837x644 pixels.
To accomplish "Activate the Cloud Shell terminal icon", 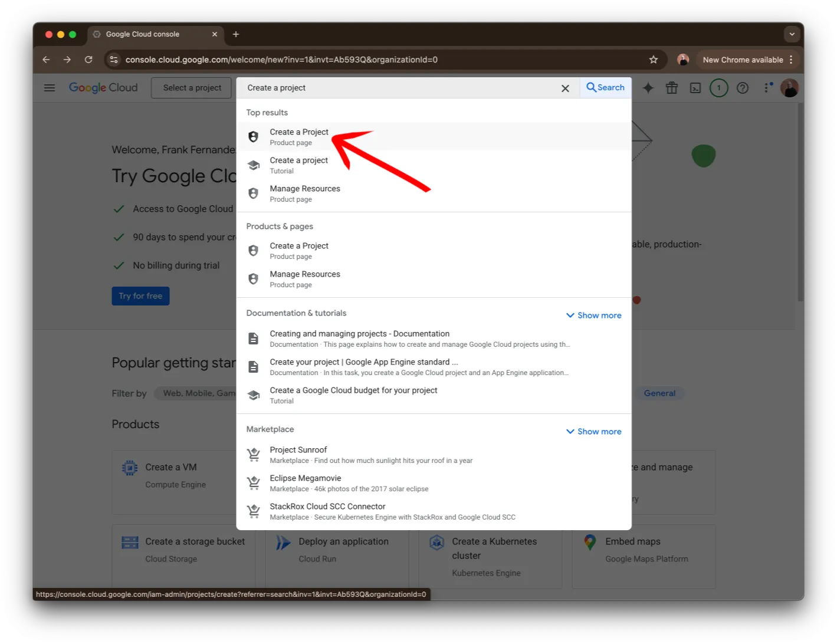I will click(x=695, y=88).
